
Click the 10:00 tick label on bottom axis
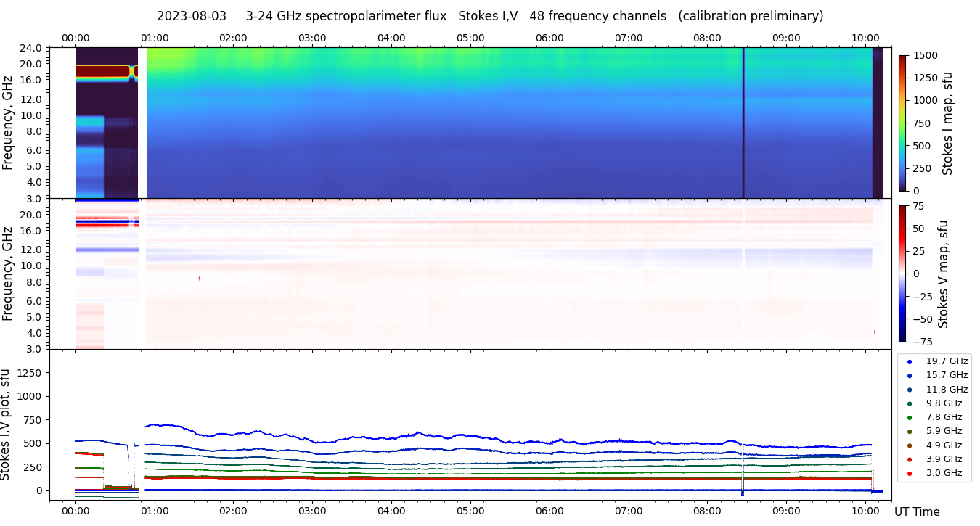click(865, 510)
